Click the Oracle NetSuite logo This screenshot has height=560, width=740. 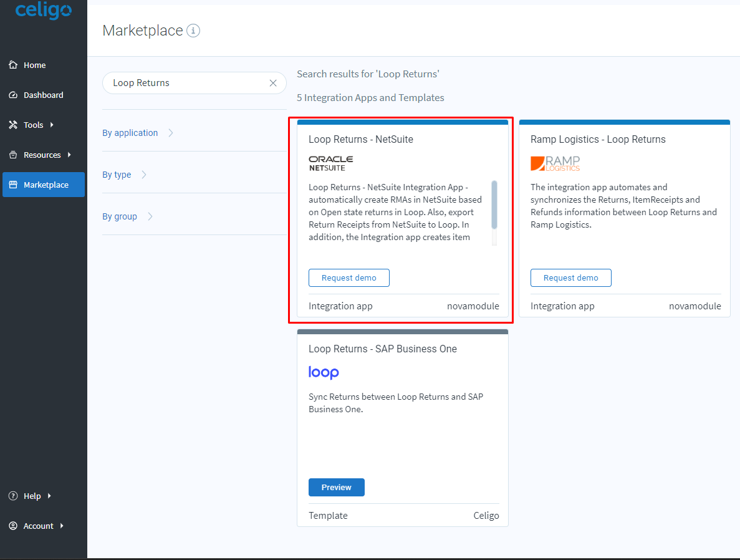click(331, 163)
